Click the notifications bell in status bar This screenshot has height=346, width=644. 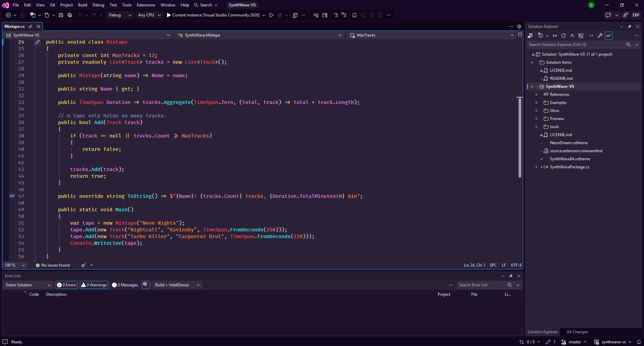pos(639,342)
